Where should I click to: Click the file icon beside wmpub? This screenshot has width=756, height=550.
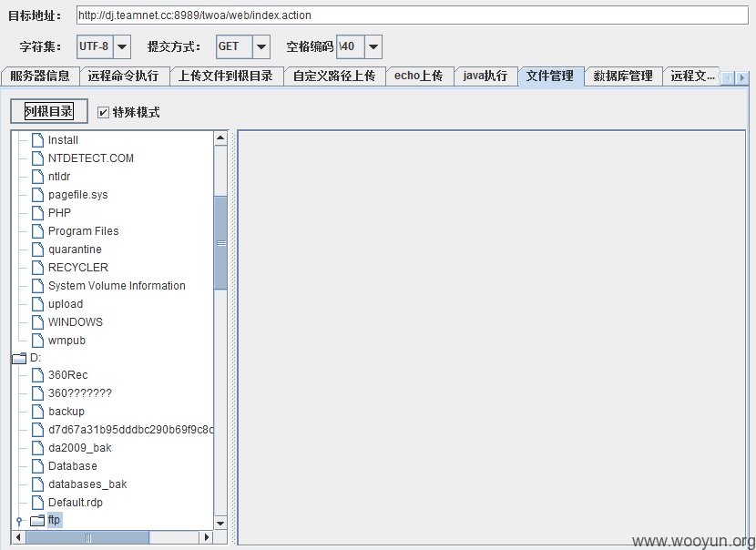point(37,341)
